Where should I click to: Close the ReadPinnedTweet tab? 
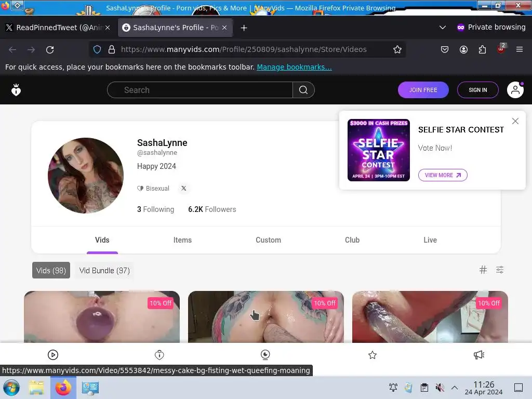click(108, 28)
